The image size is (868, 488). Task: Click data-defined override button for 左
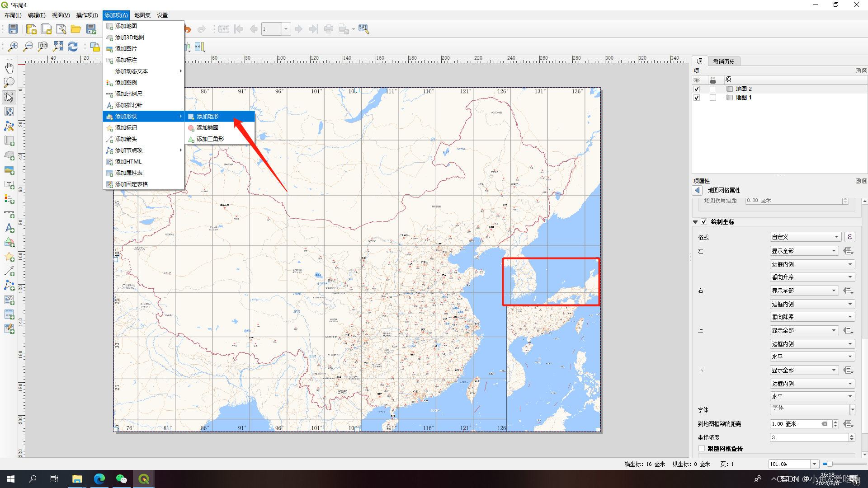[x=848, y=251]
